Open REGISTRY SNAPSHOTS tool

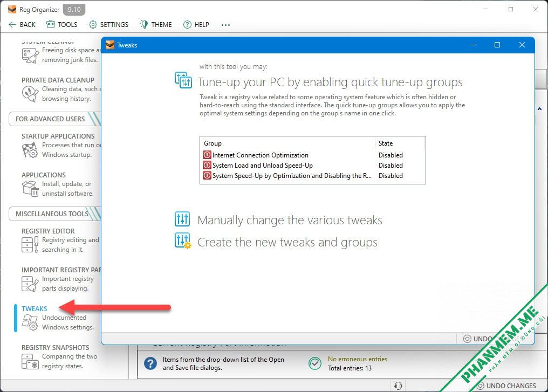55,347
